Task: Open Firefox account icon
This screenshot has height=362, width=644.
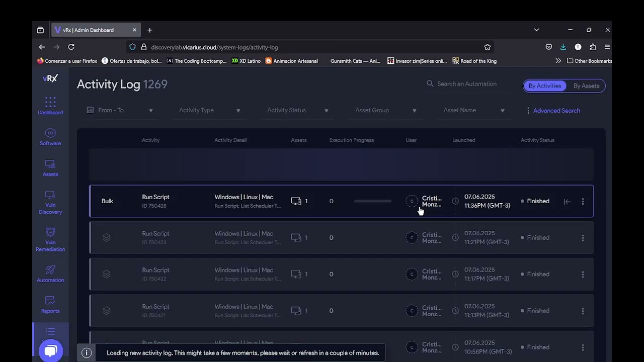Action: (x=578, y=47)
